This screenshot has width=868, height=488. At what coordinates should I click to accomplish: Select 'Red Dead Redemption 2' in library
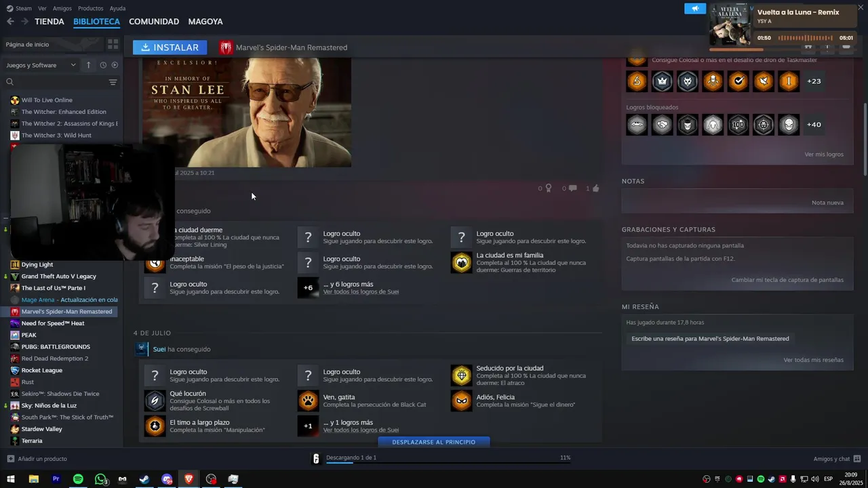click(55, 359)
